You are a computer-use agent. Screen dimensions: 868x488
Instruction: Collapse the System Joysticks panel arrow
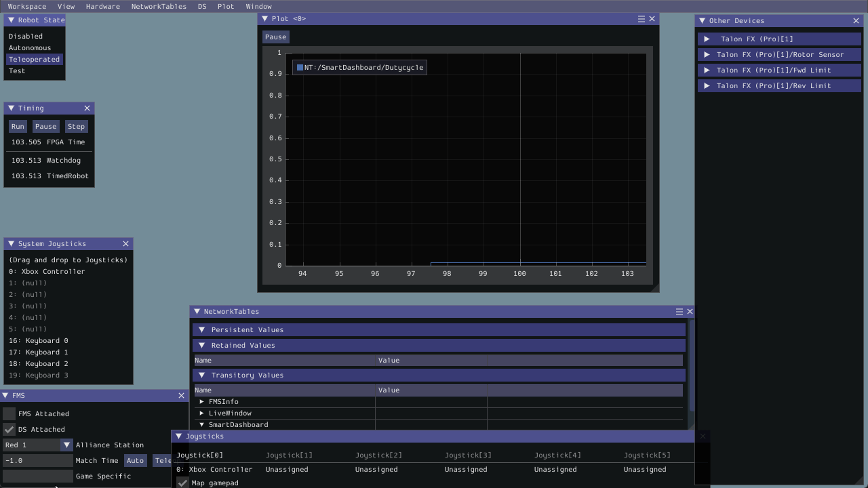11,243
